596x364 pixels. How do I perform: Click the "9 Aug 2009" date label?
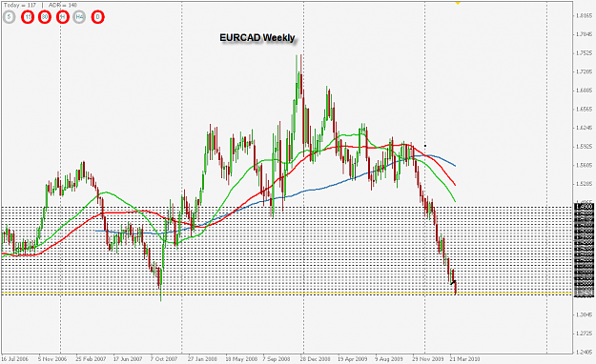point(389,358)
